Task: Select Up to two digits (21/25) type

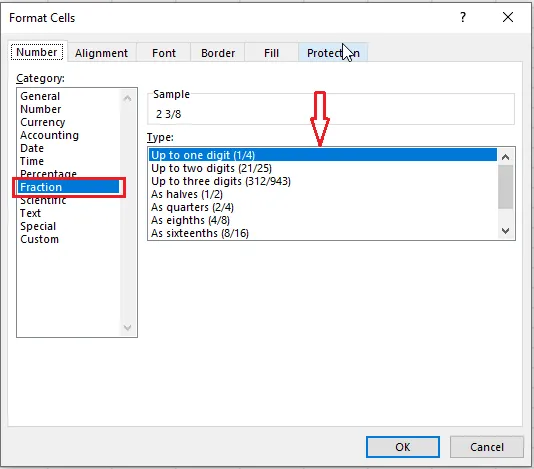Action: tap(323, 168)
